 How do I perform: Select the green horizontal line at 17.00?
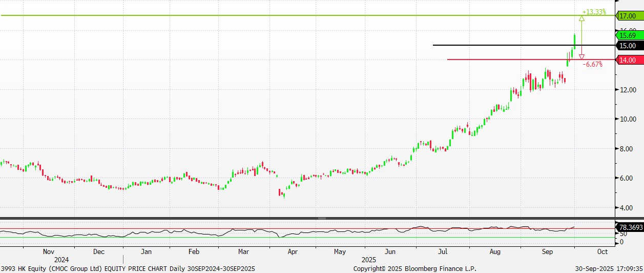click(307, 15)
